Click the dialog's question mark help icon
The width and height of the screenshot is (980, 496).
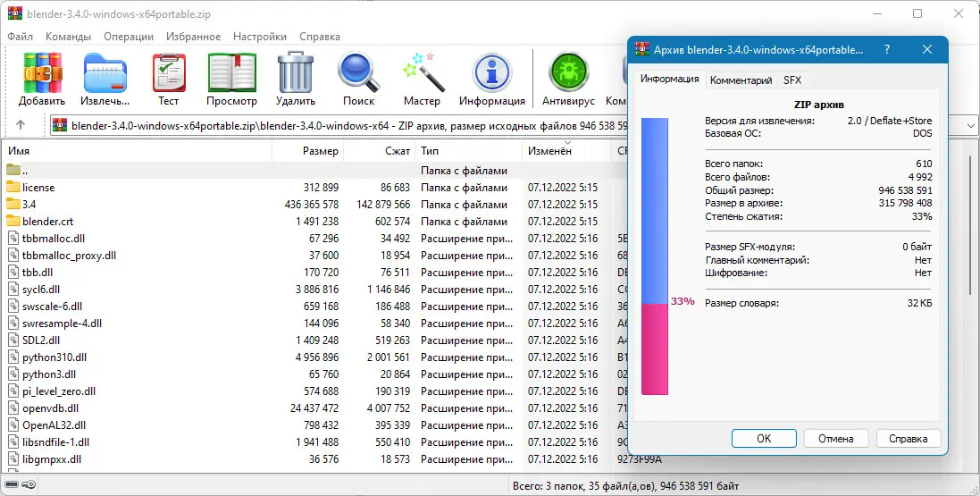click(887, 49)
